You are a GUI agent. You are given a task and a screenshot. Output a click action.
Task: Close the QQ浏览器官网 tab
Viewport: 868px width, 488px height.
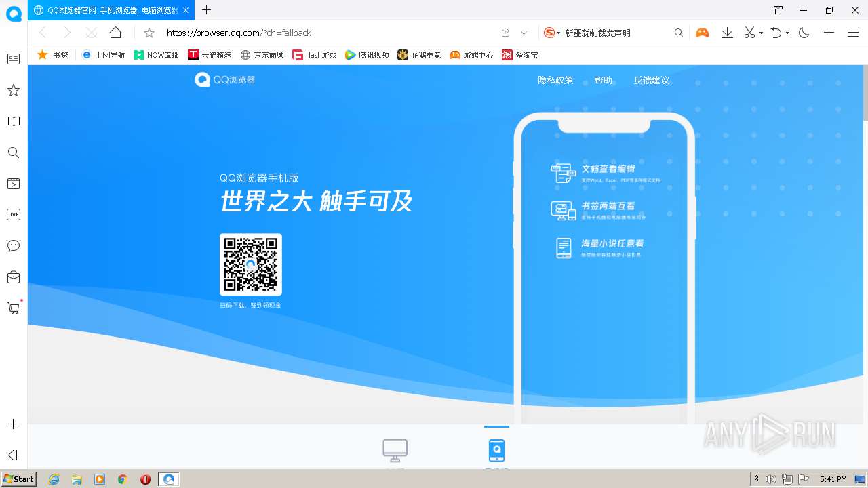(x=186, y=10)
